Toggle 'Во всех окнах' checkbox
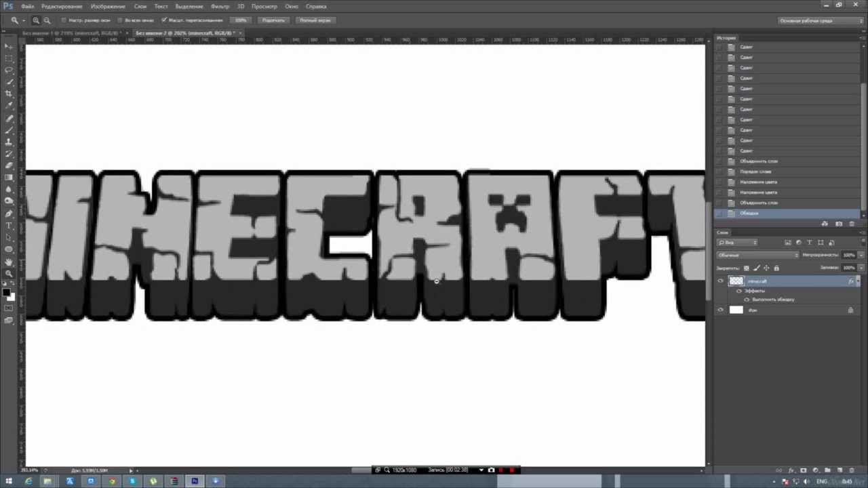The width and height of the screenshot is (868, 488). coord(120,20)
